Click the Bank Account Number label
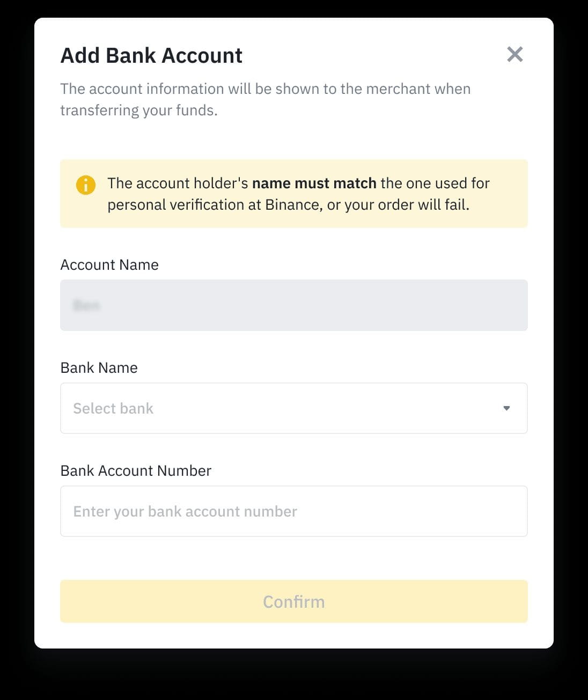Viewport: 588px width, 700px height. tap(136, 470)
